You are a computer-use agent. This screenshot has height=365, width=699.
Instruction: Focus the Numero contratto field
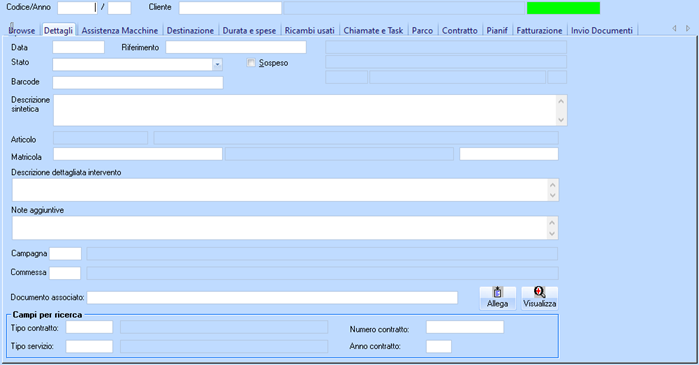[465, 327]
